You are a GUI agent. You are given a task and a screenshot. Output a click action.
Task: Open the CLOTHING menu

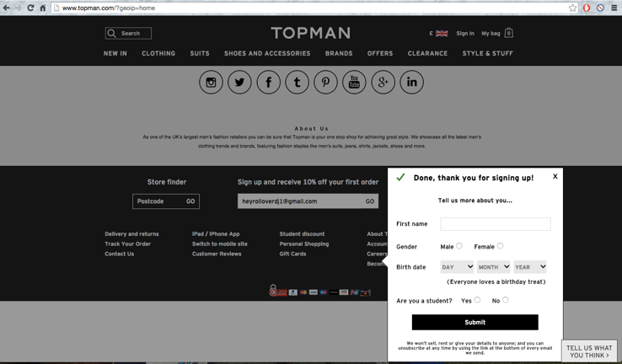coord(158,54)
